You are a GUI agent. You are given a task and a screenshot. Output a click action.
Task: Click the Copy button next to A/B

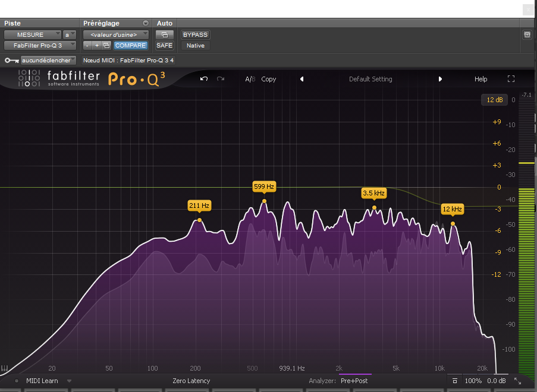[x=269, y=79]
